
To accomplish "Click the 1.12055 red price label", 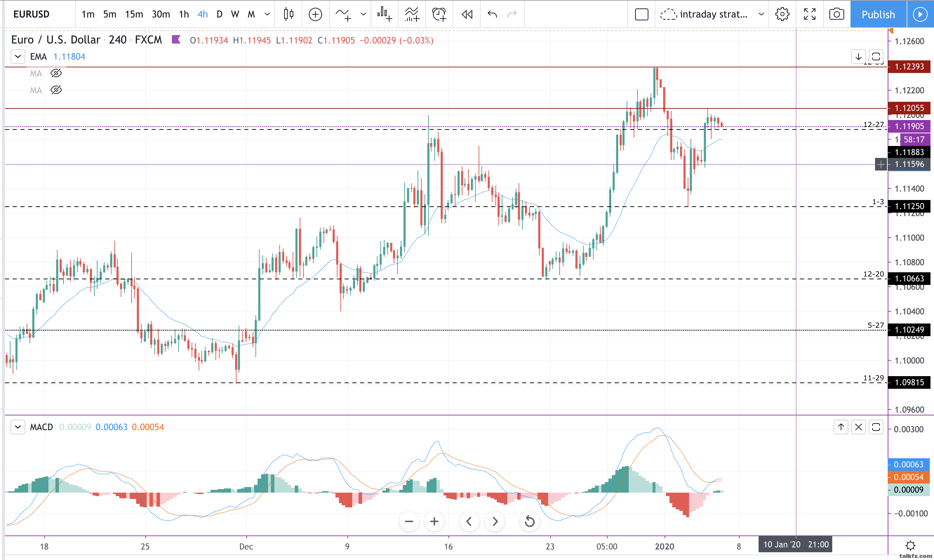I will tap(909, 108).
